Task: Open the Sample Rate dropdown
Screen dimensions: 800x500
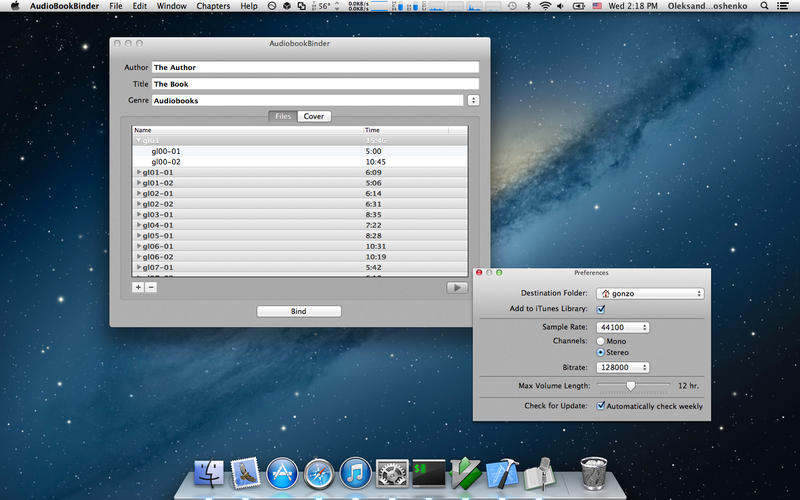Action: point(623,327)
